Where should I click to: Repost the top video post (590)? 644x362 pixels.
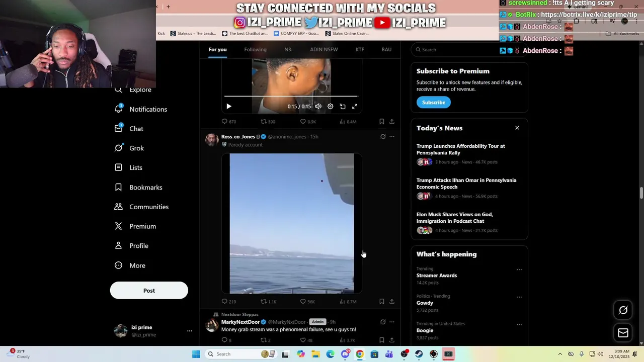tap(268, 122)
